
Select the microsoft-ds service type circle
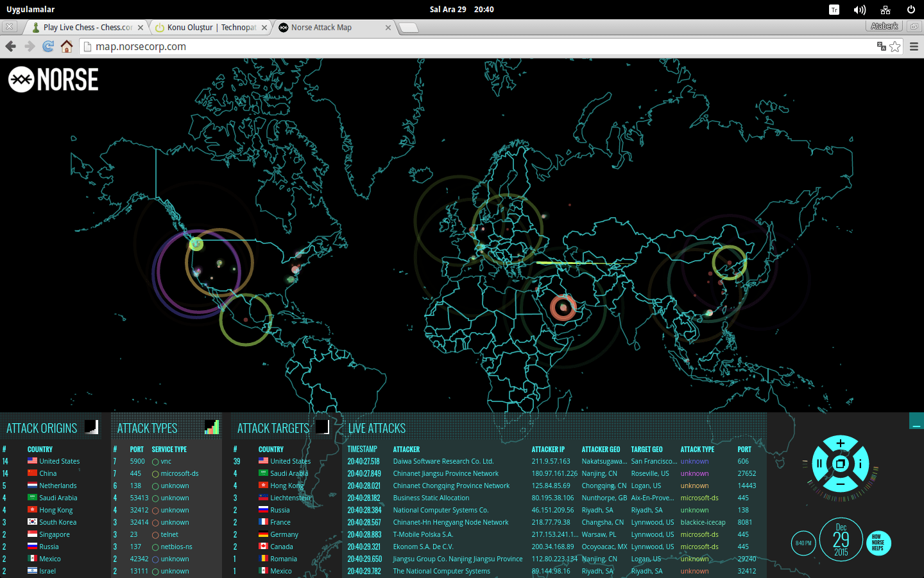155,474
